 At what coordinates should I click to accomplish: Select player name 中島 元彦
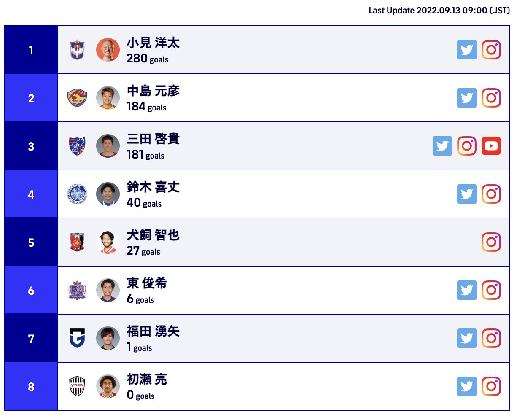point(153,91)
